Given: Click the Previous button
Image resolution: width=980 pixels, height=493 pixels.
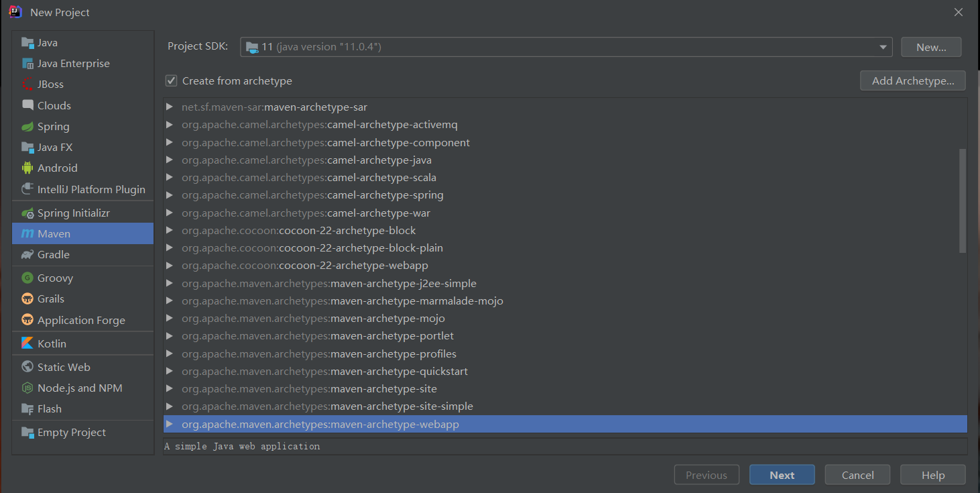Looking at the screenshot, I should (x=707, y=475).
